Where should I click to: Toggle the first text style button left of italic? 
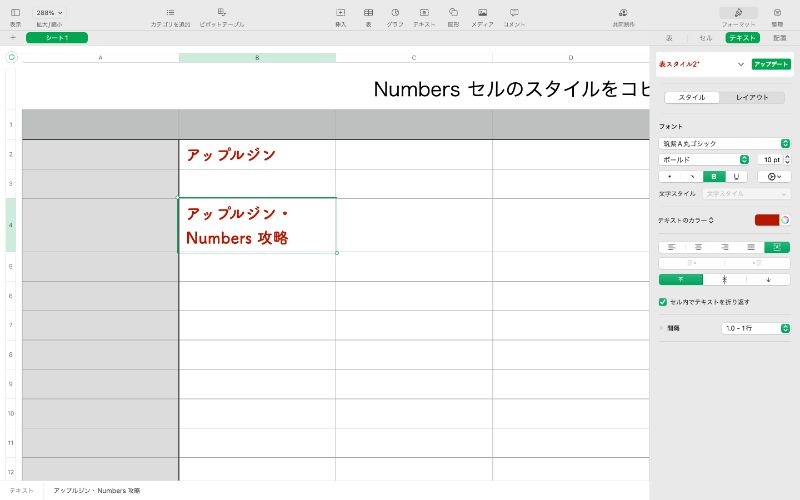point(670,177)
